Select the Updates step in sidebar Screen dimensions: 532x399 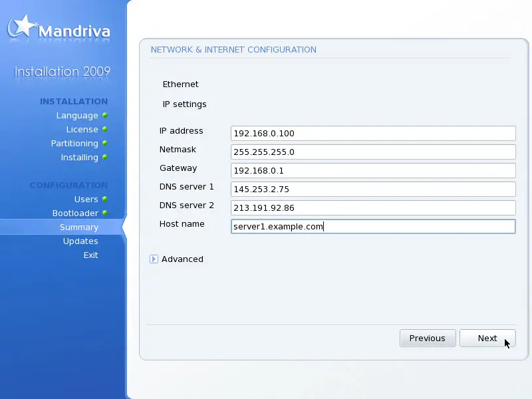(x=80, y=241)
